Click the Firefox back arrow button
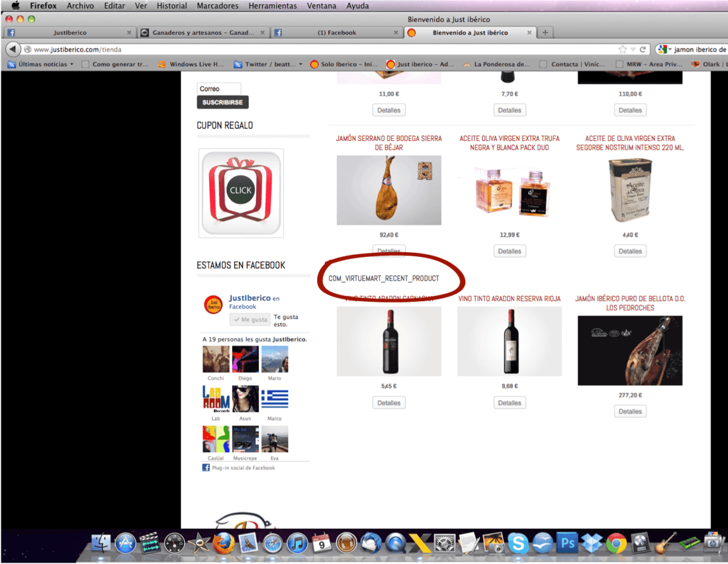 13,49
